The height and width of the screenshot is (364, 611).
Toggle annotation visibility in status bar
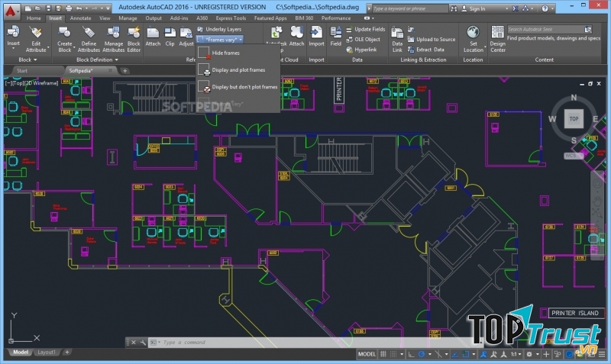[483, 354]
